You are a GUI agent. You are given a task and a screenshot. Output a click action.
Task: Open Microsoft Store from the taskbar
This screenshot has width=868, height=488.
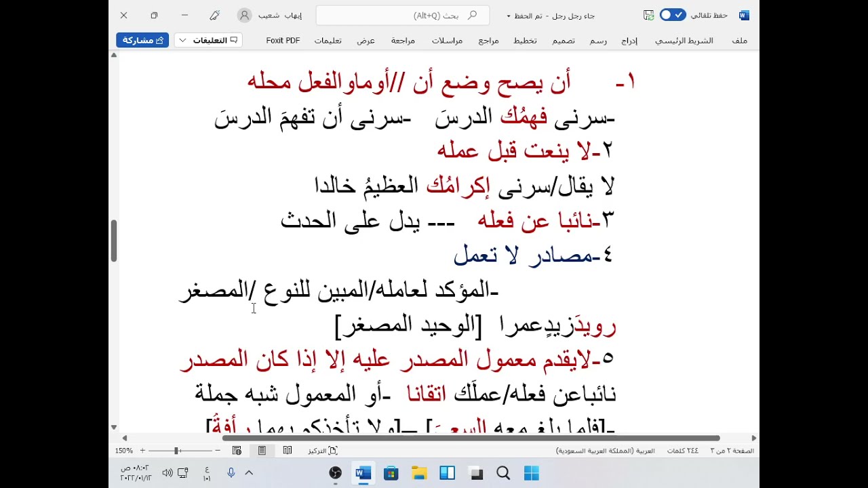click(391, 473)
